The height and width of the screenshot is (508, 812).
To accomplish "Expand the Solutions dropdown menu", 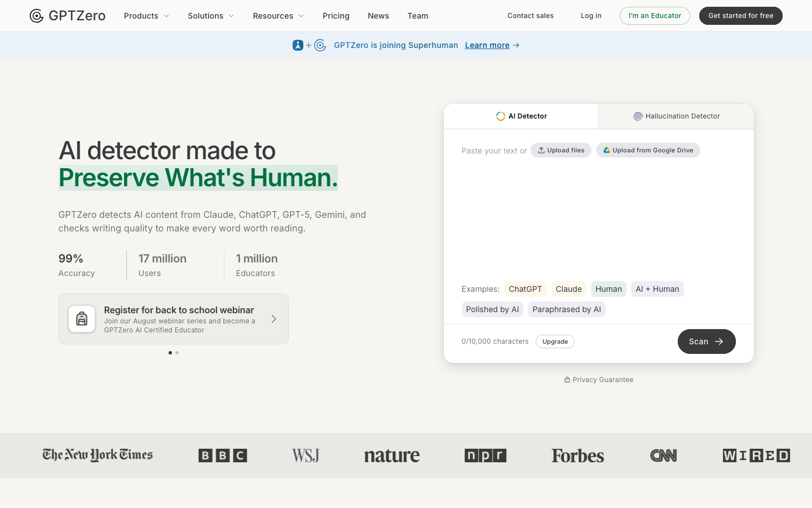I will [211, 16].
